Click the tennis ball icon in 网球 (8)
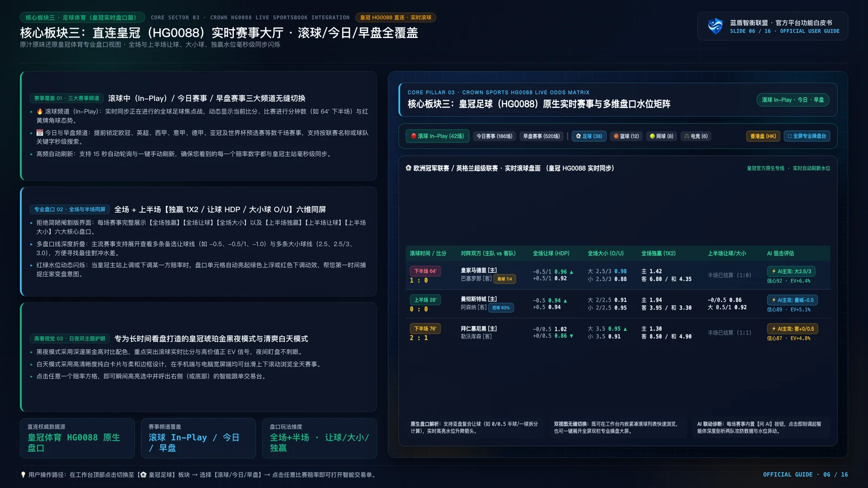This screenshot has height=488, width=868. 652,136
